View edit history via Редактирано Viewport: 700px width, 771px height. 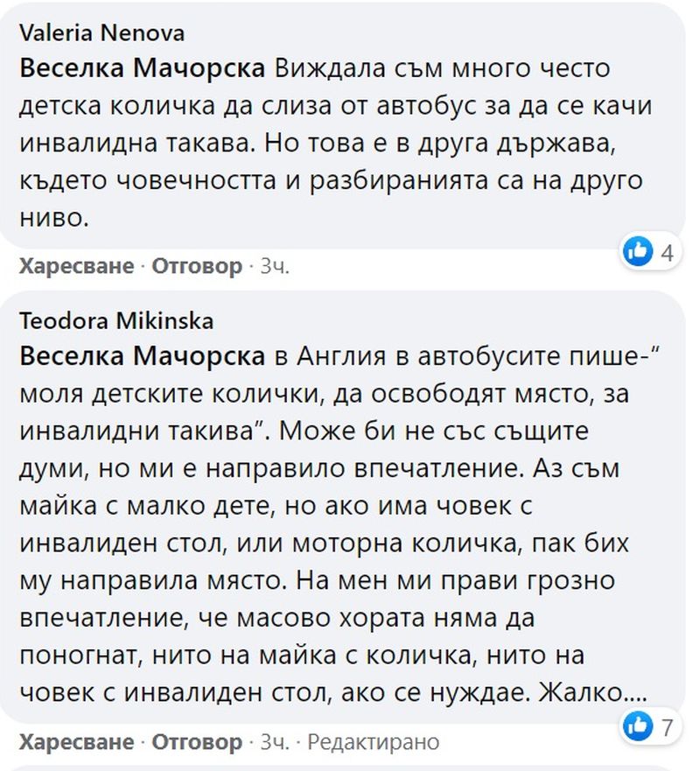pos(373,741)
